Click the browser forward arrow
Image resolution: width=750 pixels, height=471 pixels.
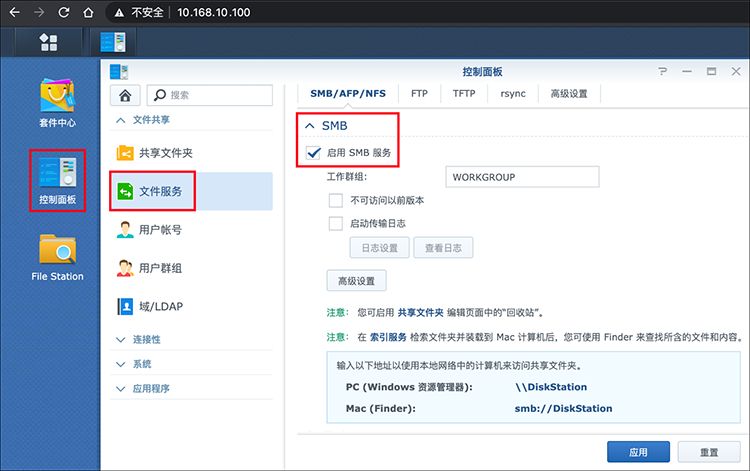click(39, 12)
